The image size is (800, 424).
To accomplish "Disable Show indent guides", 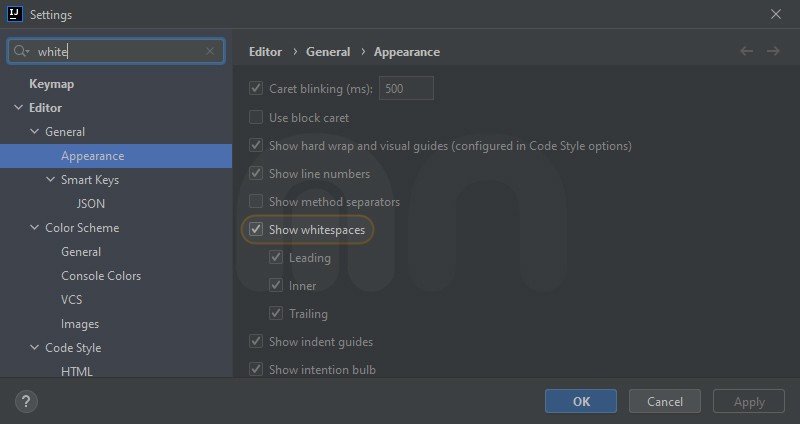I will [x=256, y=341].
